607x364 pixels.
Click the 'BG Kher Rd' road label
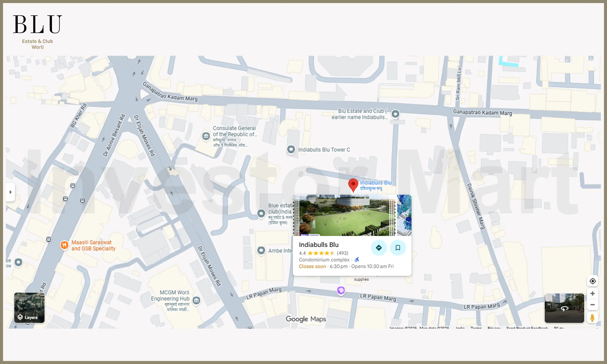tap(79, 115)
